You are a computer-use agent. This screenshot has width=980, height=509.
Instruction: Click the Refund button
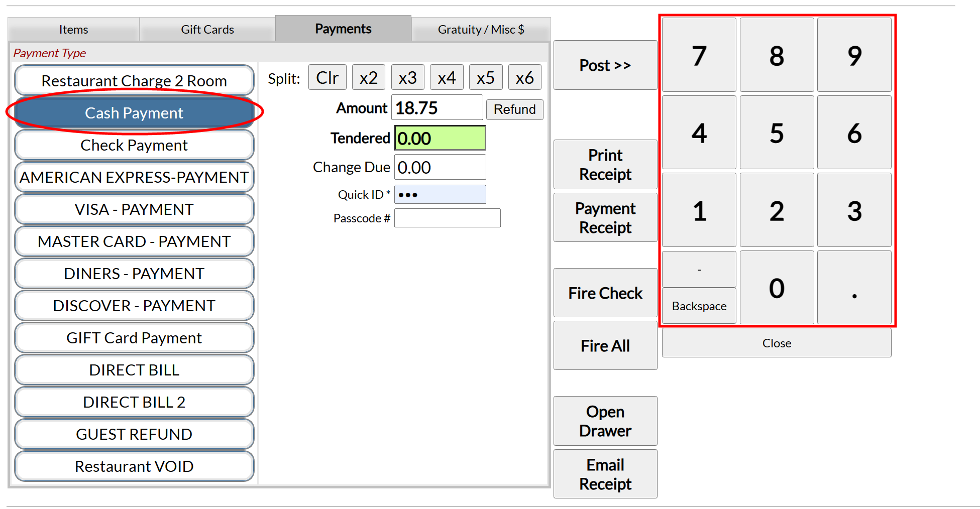[x=515, y=109]
